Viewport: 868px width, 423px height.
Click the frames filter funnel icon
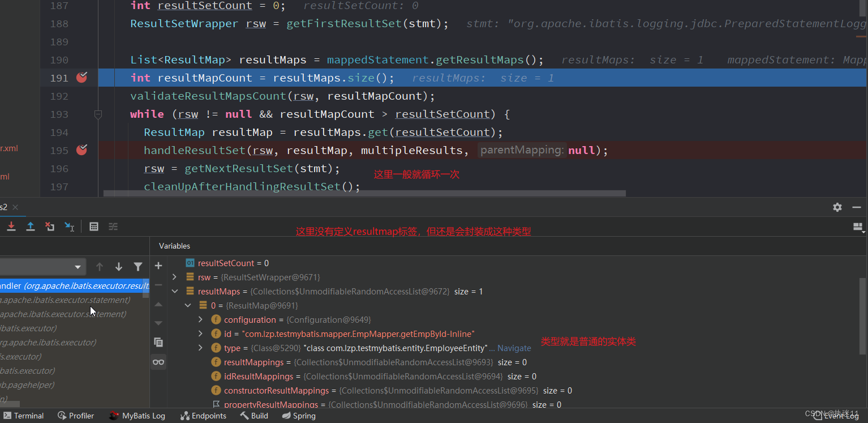pyautogui.click(x=138, y=267)
